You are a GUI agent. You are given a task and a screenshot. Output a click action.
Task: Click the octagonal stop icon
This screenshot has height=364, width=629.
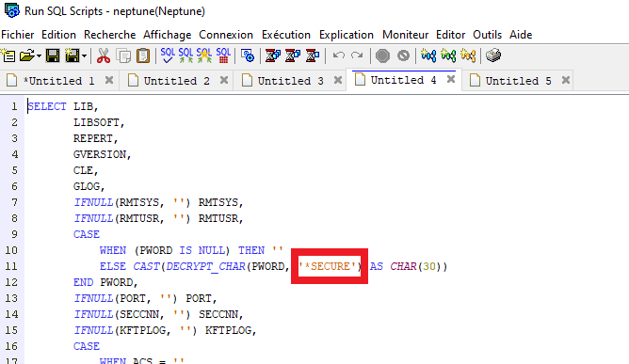coord(382,55)
